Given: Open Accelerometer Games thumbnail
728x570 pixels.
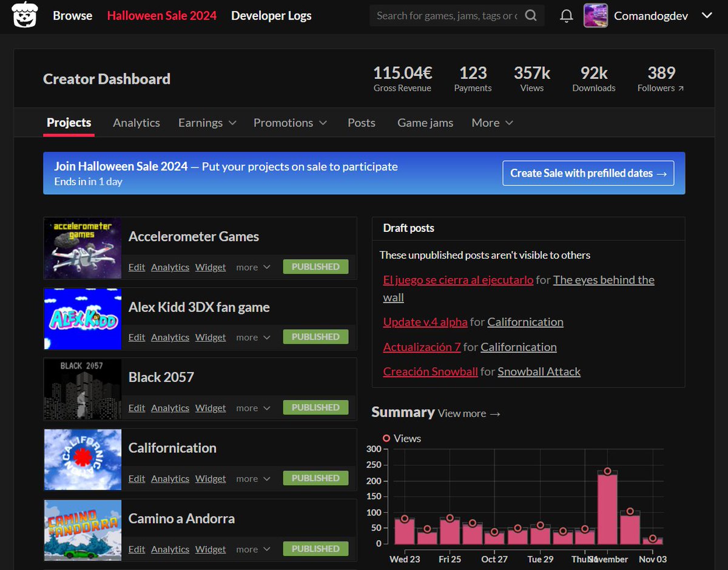Looking at the screenshot, I should point(83,248).
